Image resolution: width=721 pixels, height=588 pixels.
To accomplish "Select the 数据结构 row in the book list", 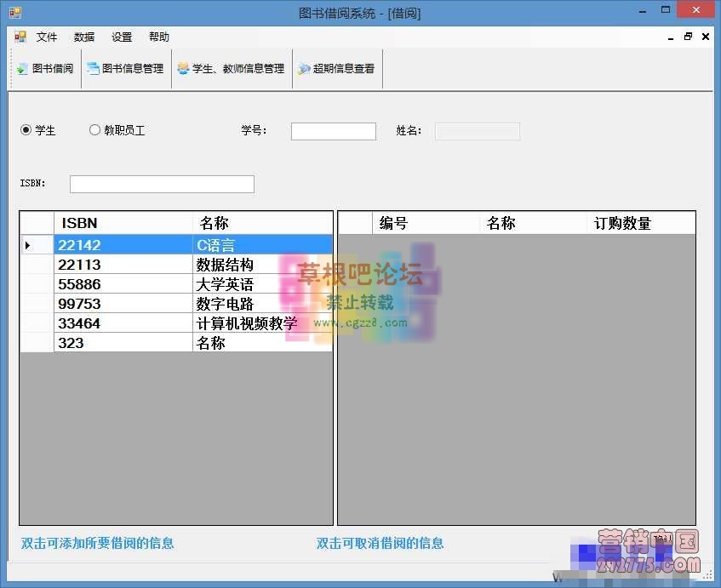I will [x=170, y=264].
